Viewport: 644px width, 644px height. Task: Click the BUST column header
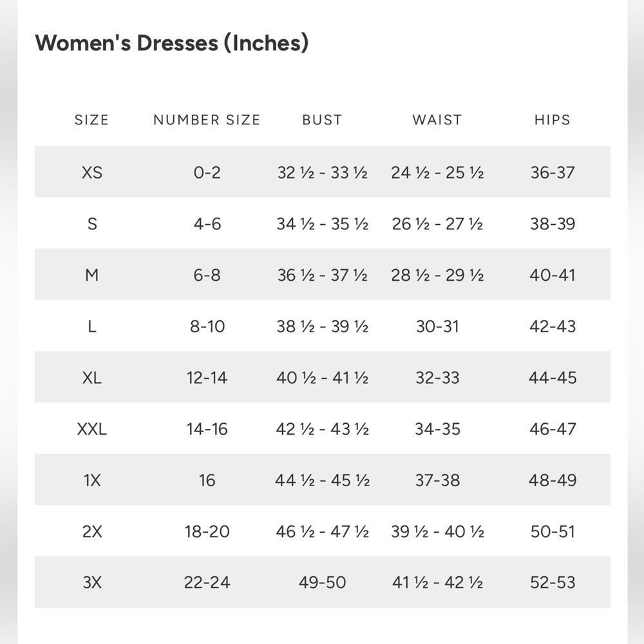[322, 120]
